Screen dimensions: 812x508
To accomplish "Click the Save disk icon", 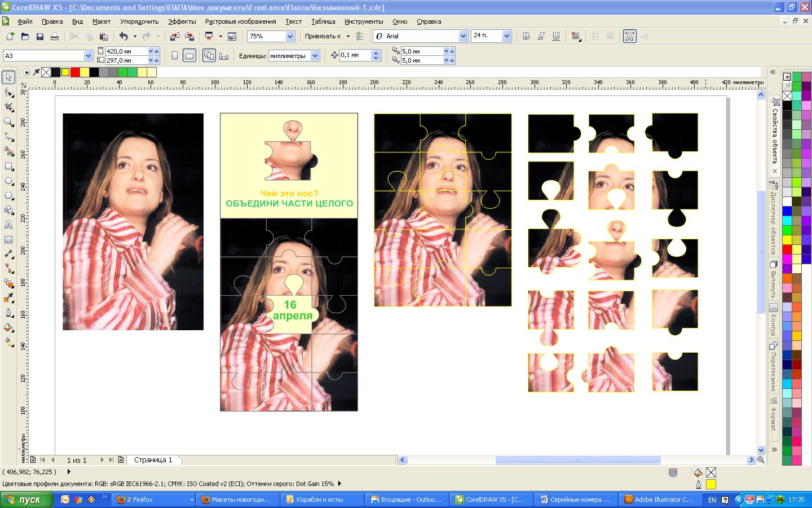I will [x=40, y=36].
